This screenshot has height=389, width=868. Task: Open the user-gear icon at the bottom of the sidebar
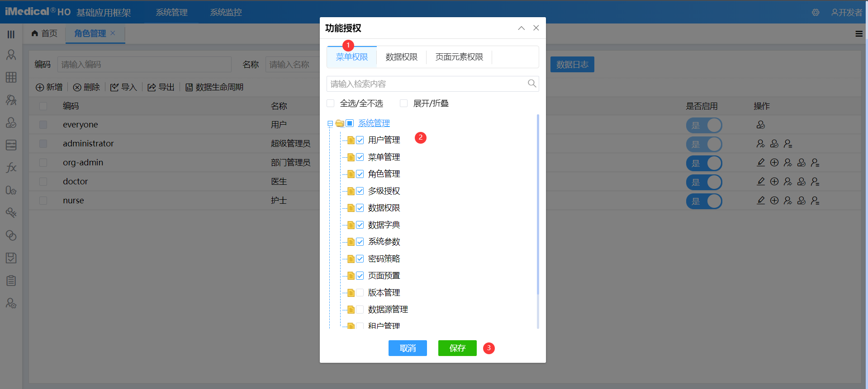(x=11, y=303)
